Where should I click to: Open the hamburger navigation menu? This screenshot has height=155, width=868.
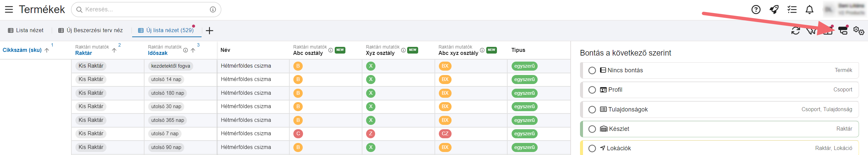[9, 9]
